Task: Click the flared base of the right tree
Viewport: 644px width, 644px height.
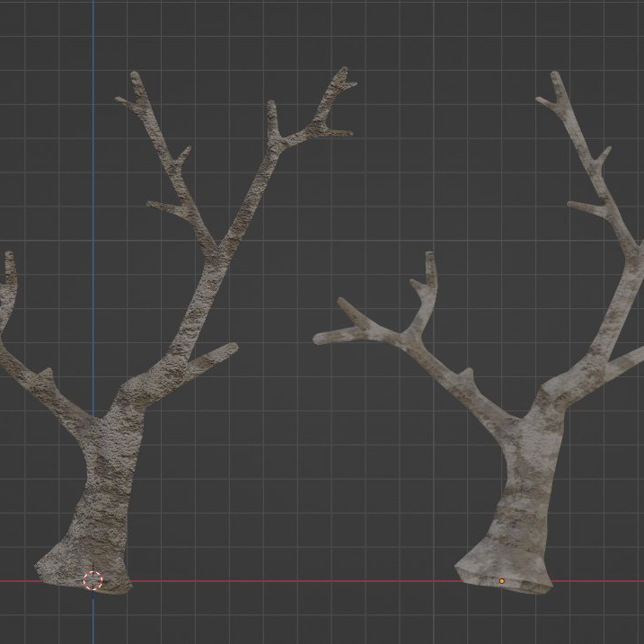Action: tap(503, 571)
